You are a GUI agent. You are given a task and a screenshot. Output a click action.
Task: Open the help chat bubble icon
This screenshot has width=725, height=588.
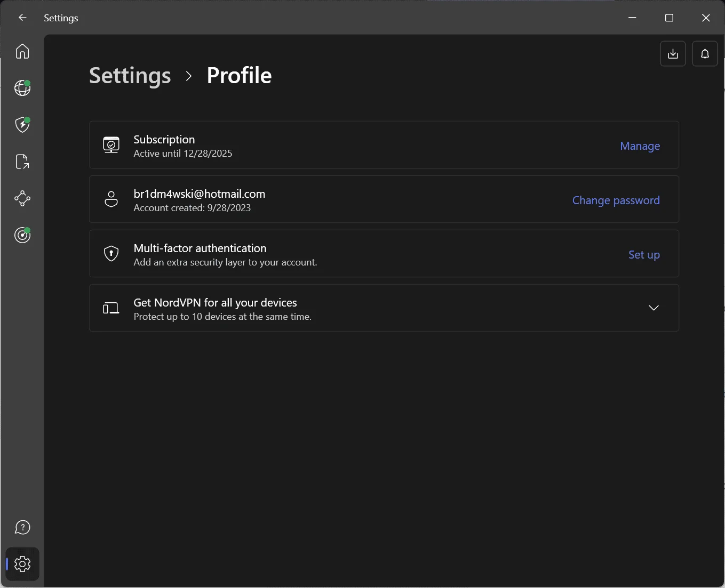click(x=22, y=527)
